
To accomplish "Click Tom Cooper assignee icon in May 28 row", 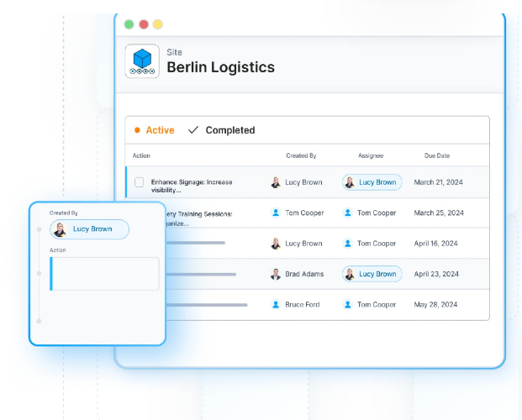I will coord(347,305).
